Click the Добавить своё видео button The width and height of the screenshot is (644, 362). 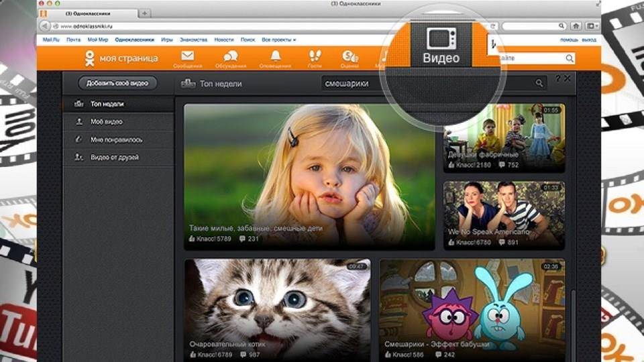pyautogui.click(x=117, y=83)
